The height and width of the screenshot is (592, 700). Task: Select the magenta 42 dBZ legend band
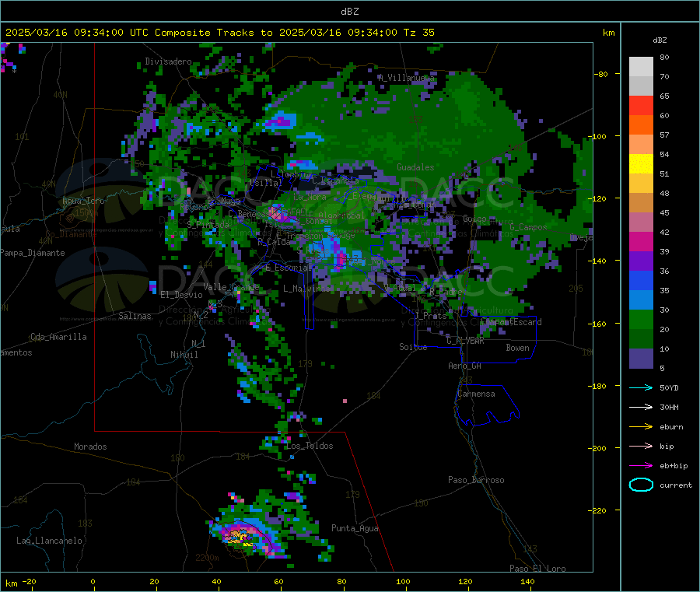click(641, 241)
